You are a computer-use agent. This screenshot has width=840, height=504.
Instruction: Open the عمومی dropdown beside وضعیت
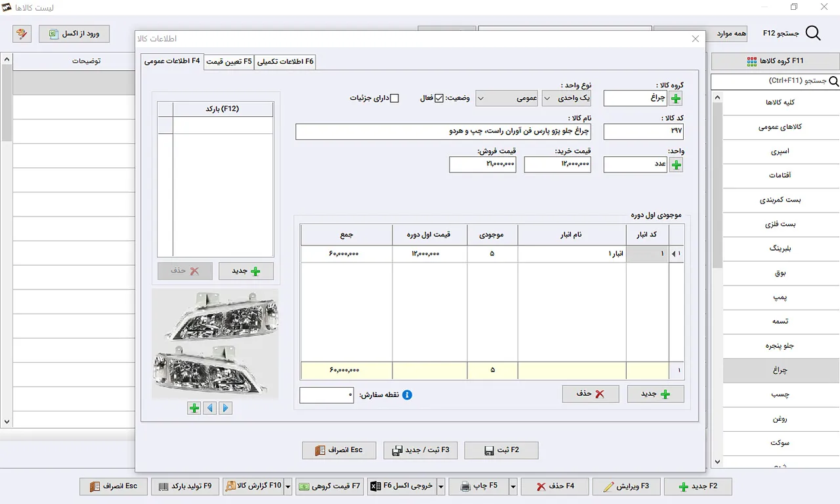507,98
